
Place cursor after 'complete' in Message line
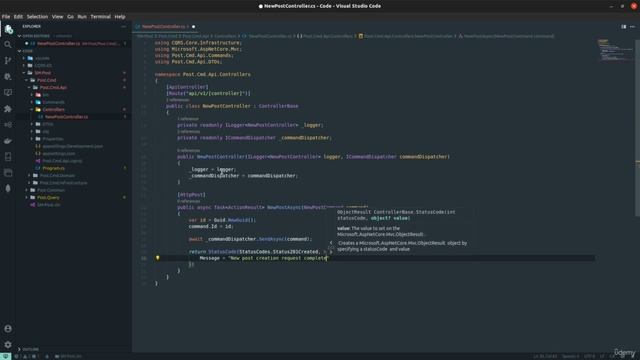pyautogui.click(x=327, y=258)
